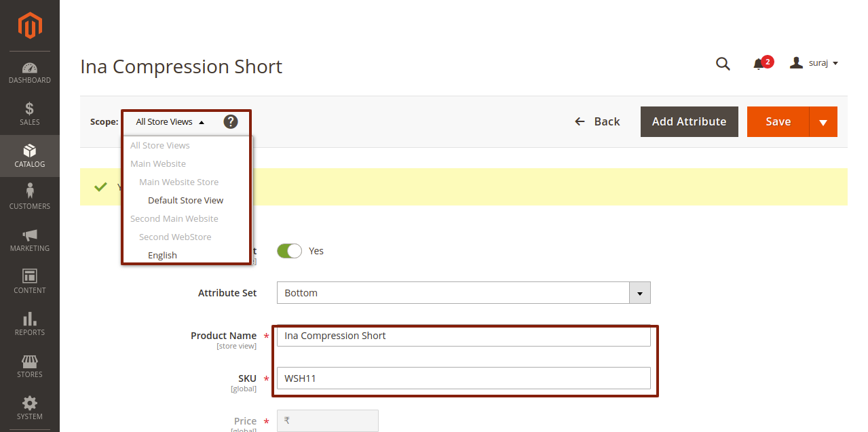Open the suraj account menu

[x=814, y=62]
